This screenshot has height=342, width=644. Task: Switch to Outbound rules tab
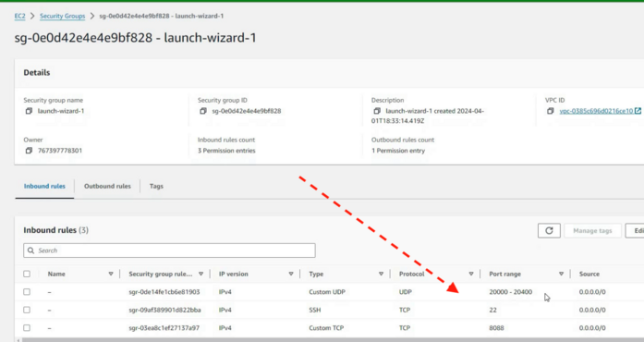pos(107,186)
